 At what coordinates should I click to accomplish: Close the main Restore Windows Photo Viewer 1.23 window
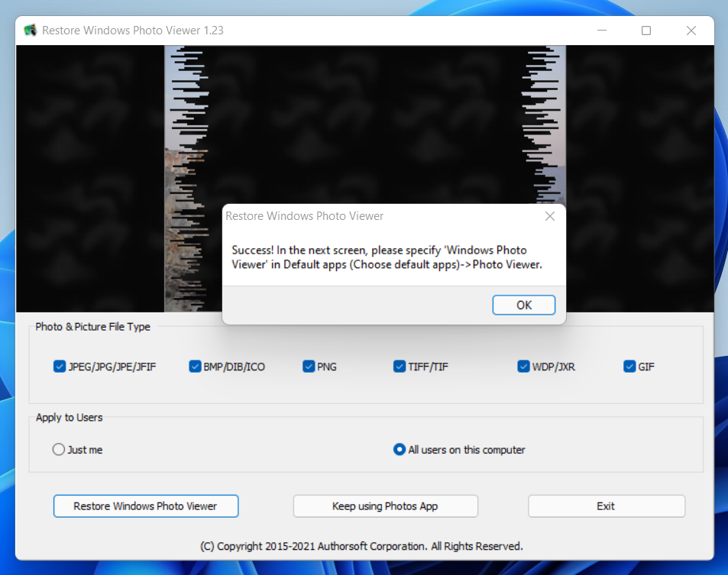[691, 31]
